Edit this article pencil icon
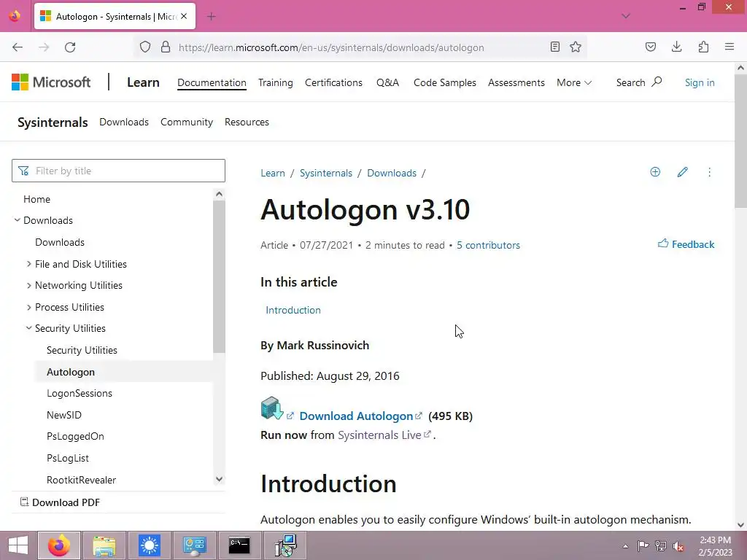 682,172
